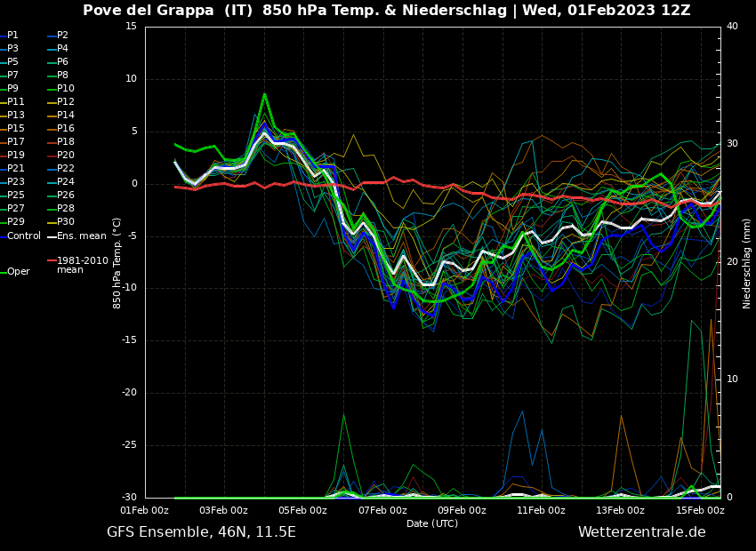
Task: Select the 07Feb 00z date tick label
Action: pyautogui.click(x=382, y=510)
